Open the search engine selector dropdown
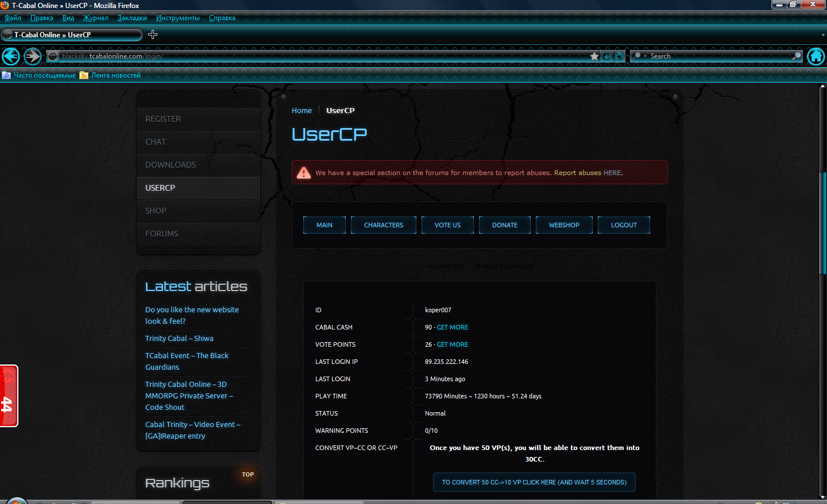This screenshot has width=827, height=504. pyautogui.click(x=639, y=56)
